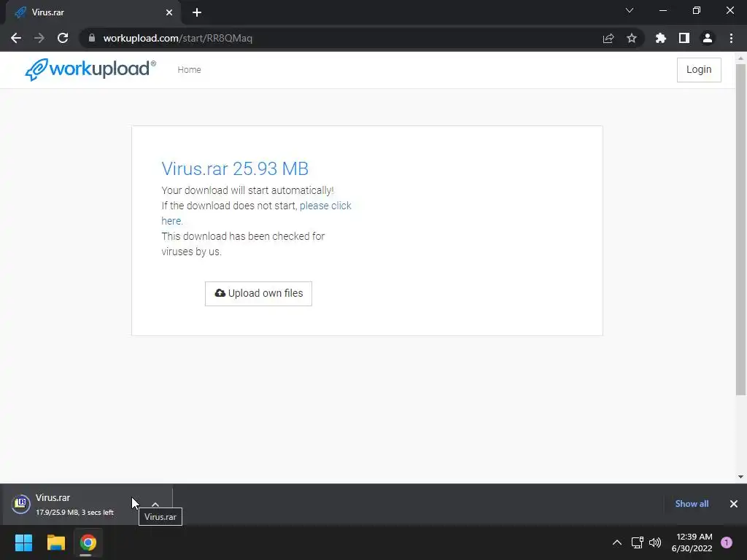
Task: Go to Home in site navigation
Action: 189,69
